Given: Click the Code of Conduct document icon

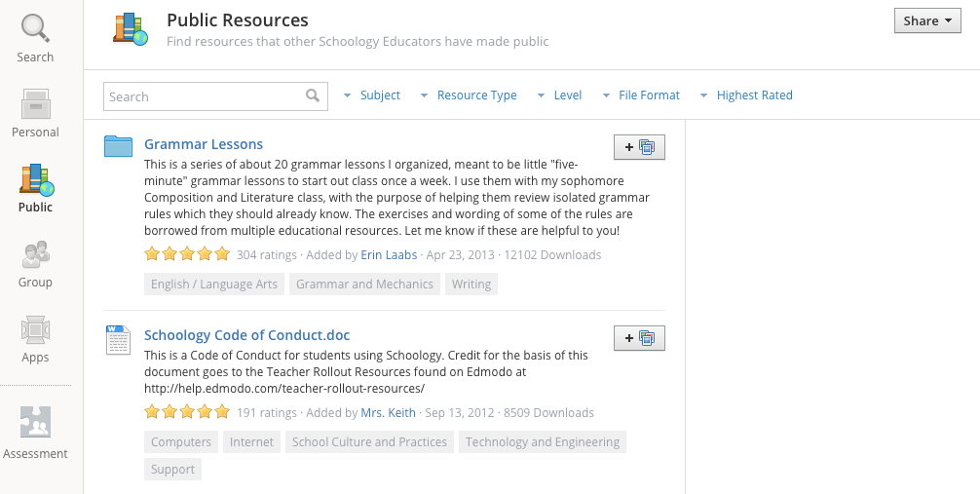Looking at the screenshot, I should tap(118, 340).
